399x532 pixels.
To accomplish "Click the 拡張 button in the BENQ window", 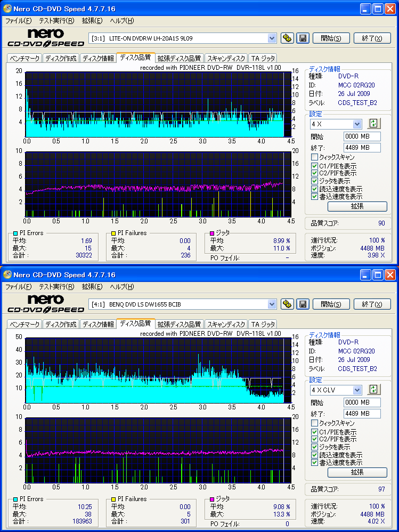I will click(x=357, y=472).
